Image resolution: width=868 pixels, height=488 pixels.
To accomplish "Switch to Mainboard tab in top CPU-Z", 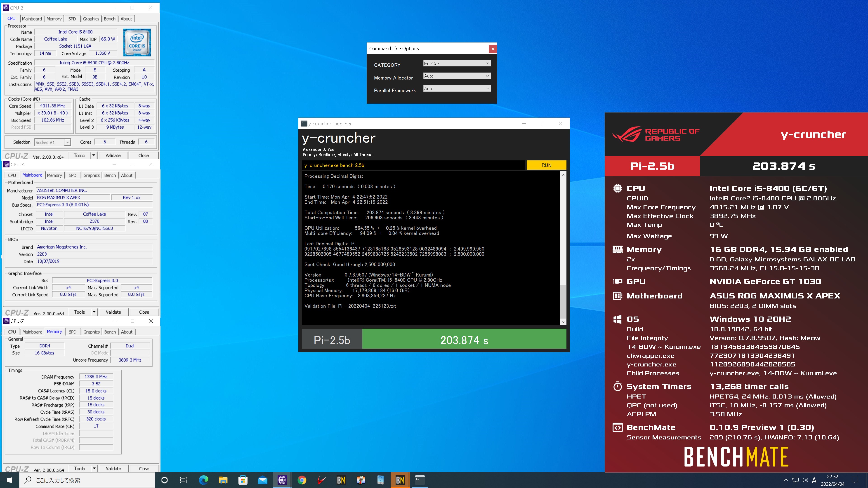I will (32, 19).
